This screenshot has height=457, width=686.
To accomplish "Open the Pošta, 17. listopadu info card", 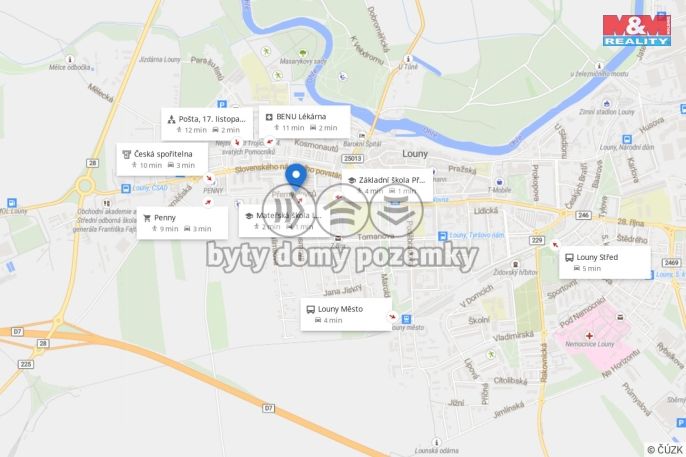I will click(x=207, y=124).
